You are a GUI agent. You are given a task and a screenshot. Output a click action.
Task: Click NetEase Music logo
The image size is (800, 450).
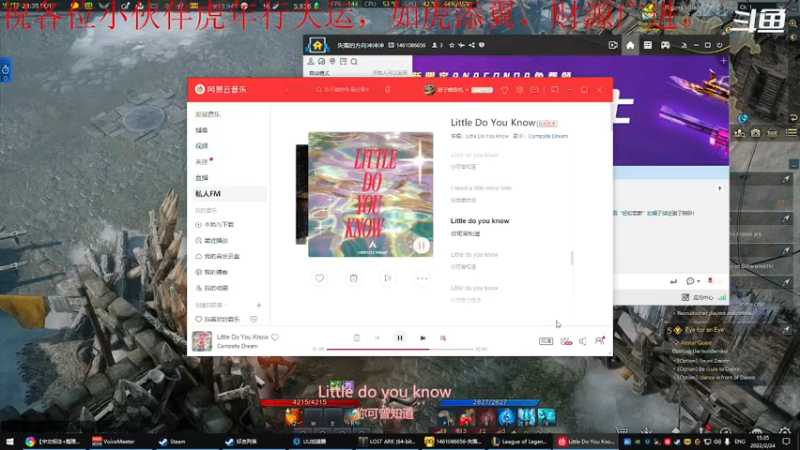[x=221, y=89]
